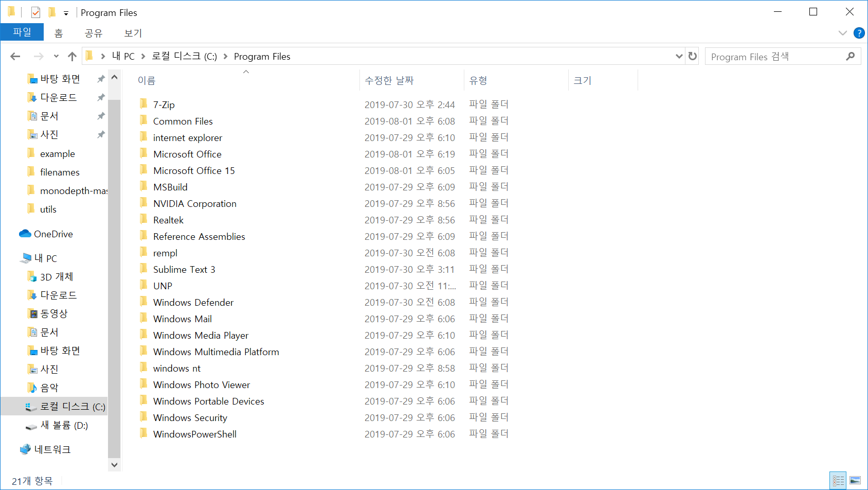Select the rempl folder icon
Viewport: 868px width, 490px height.
(143, 252)
